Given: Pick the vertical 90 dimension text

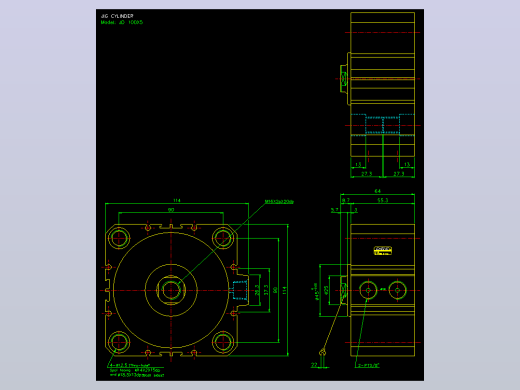Looking at the screenshot, I should [275, 290].
